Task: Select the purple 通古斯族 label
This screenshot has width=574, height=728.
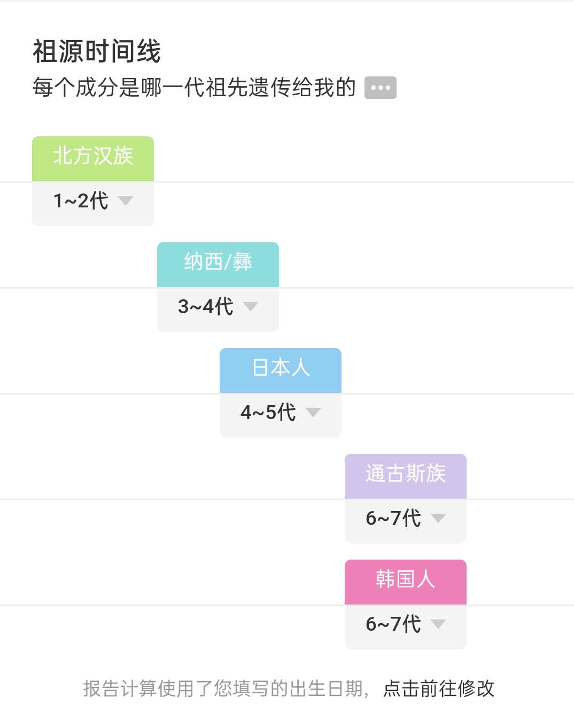Action: pyautogui.click(x=406, y=476)
